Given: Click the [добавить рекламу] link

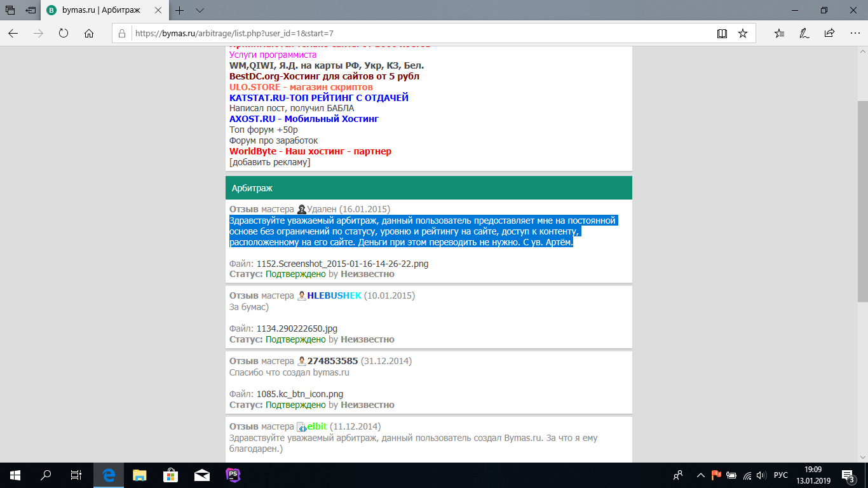Looking at the screenshot, I should pyautogui.click(x=269, y=162).
